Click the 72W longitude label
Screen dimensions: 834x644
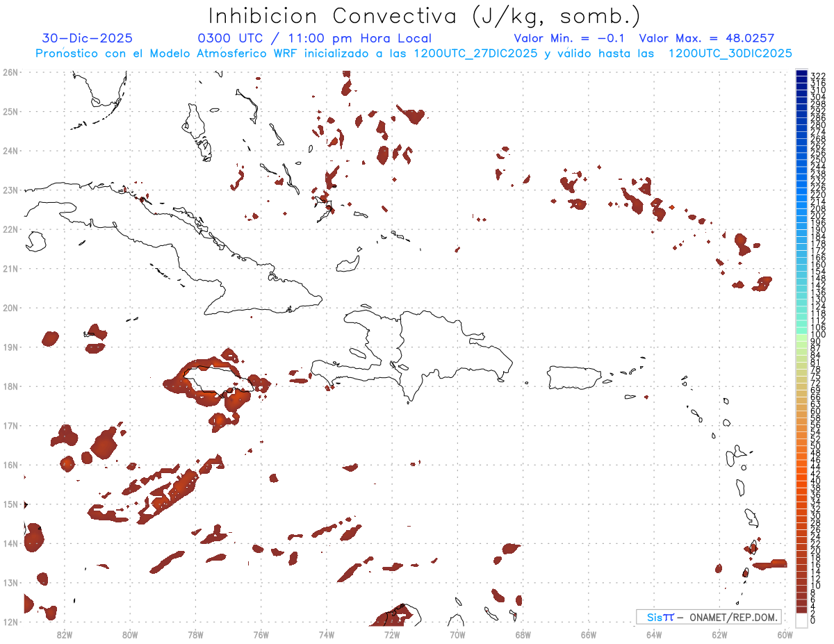(x=392, y=634)
